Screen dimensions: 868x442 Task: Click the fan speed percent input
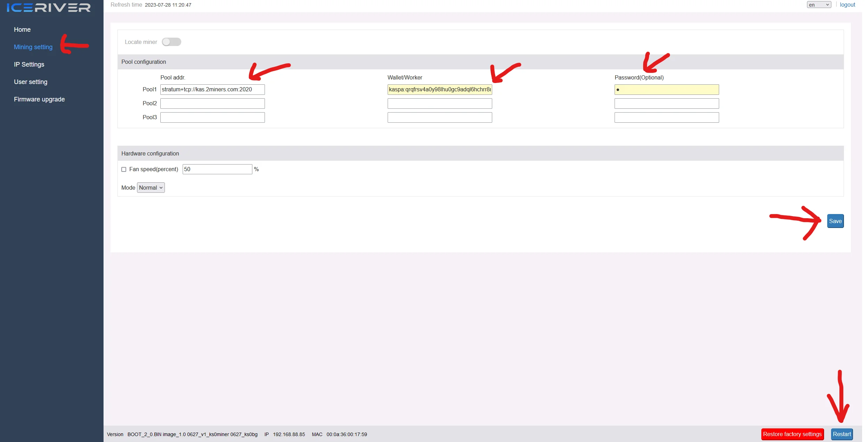[217, 169]
